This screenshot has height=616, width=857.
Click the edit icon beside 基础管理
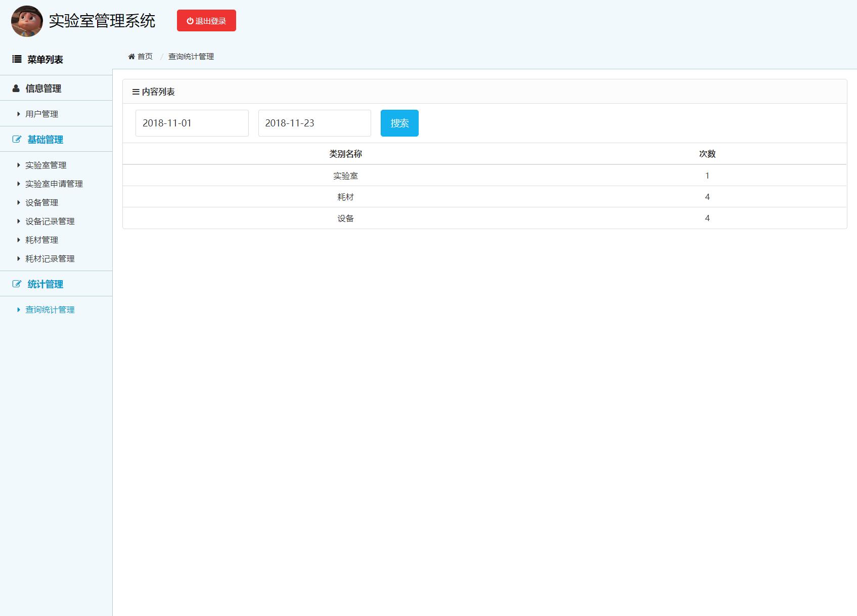coord(17,139)
